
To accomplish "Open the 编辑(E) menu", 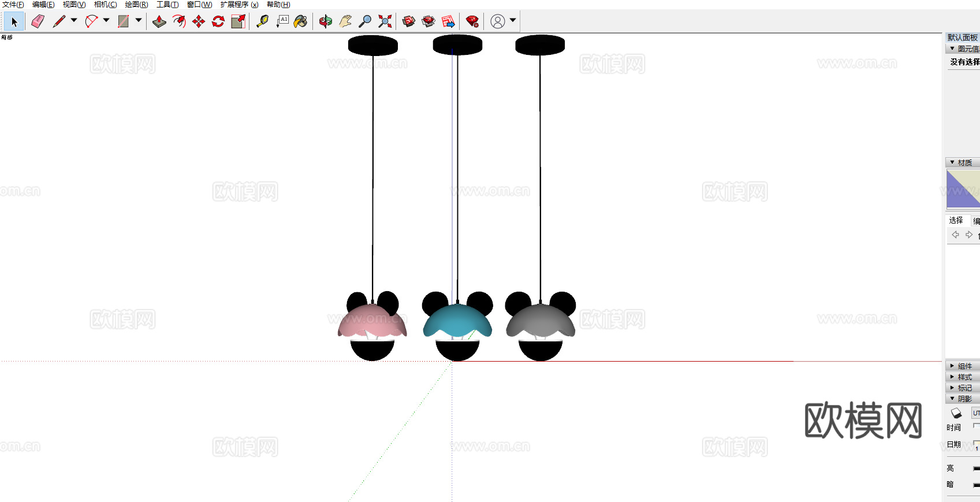I will [43, 5].
